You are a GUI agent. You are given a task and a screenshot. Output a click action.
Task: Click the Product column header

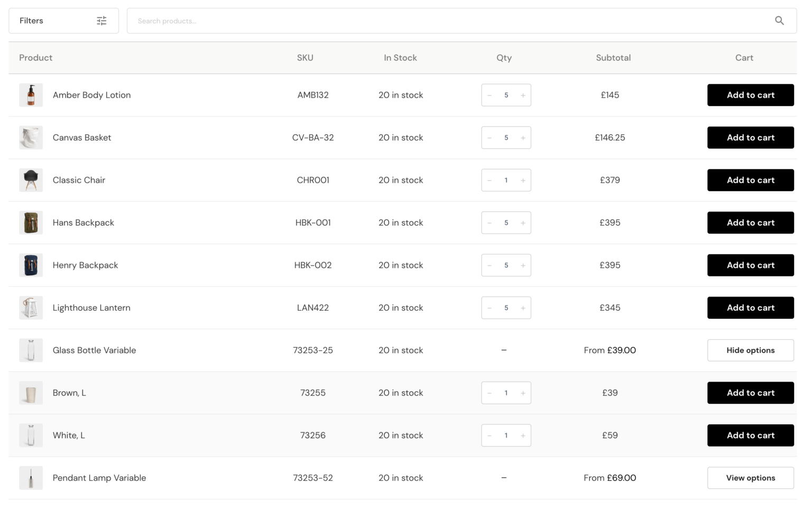click(x=35, y=58)
